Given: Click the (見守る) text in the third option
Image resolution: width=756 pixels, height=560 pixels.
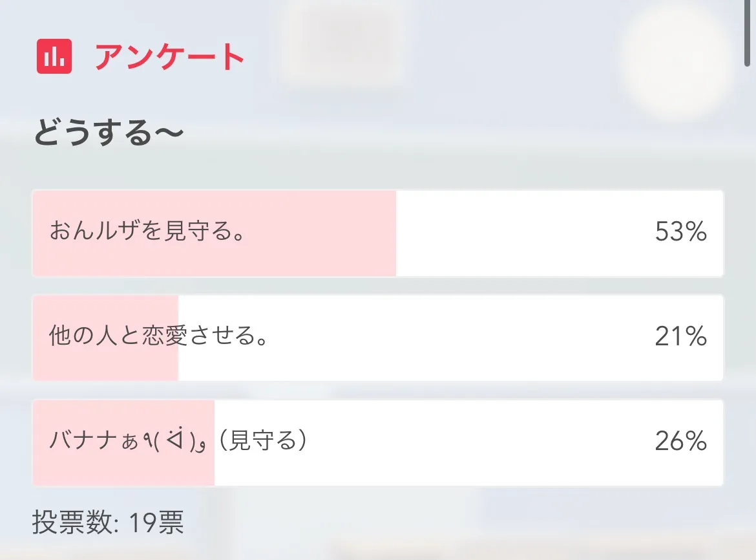Looking at the screenshot, I should 262,441.
